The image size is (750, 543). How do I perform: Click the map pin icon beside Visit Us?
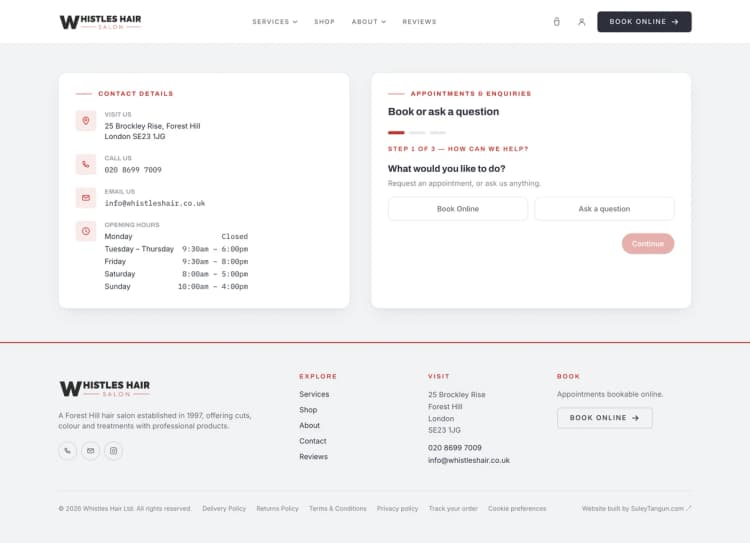click(86, 121)
